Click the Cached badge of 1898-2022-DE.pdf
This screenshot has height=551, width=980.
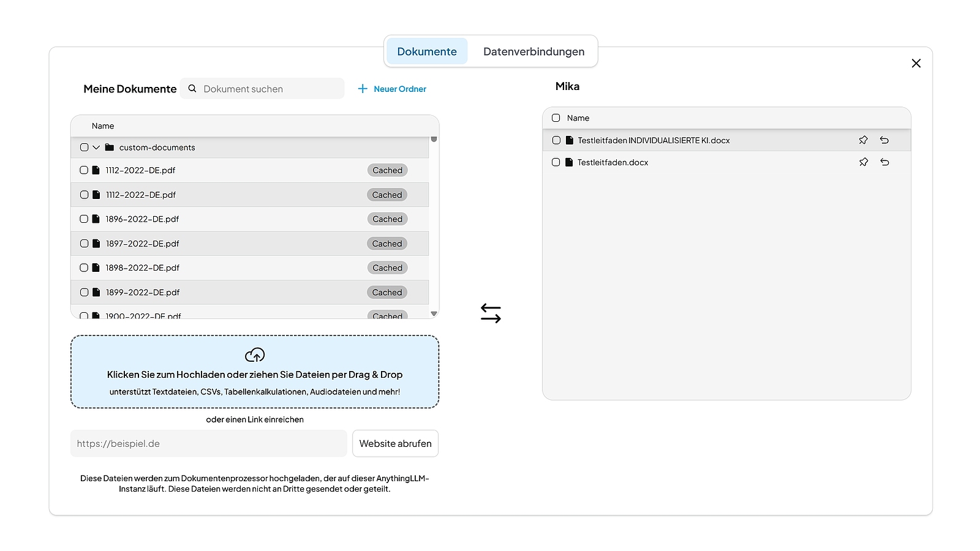(388, 268)
